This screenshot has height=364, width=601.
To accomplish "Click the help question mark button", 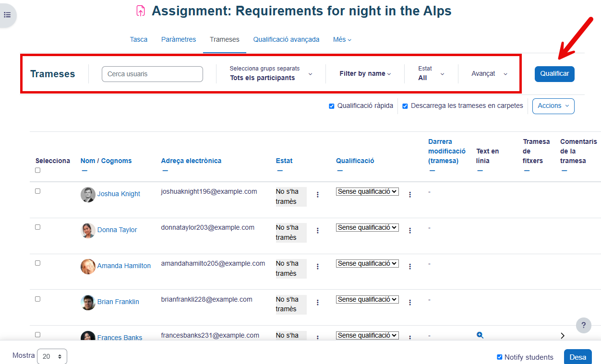I will coord(583,325).
